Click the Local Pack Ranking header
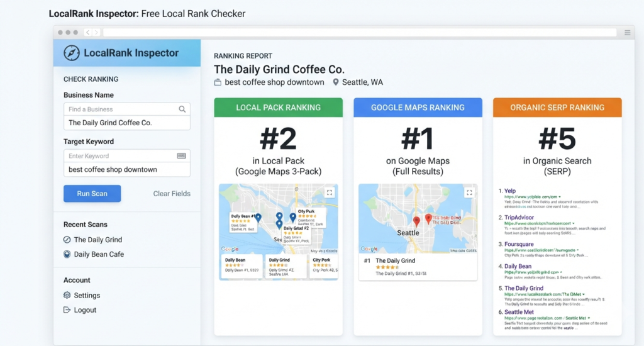 click(278, 108)
